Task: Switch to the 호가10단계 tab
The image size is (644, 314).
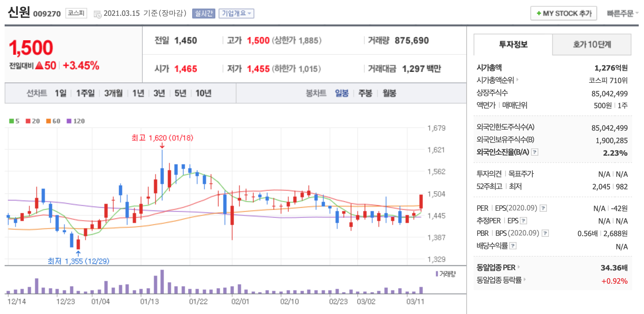Action: tap(592, 45)
